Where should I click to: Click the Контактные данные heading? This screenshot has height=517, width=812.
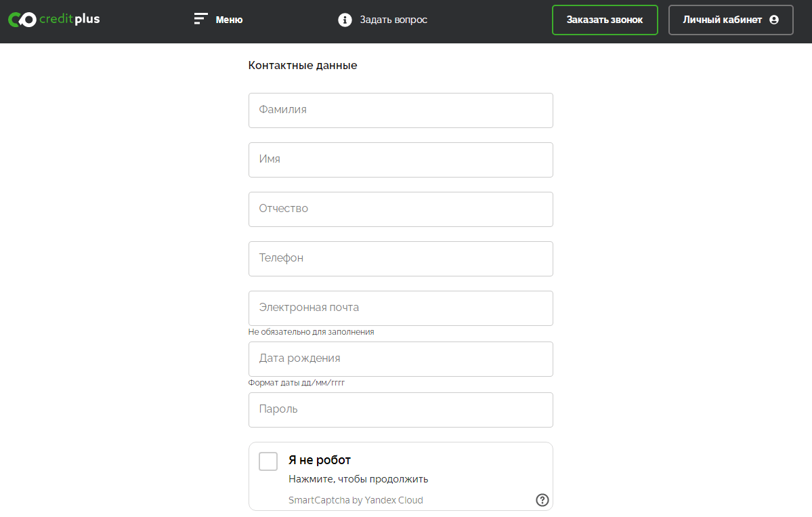(303, 65)
